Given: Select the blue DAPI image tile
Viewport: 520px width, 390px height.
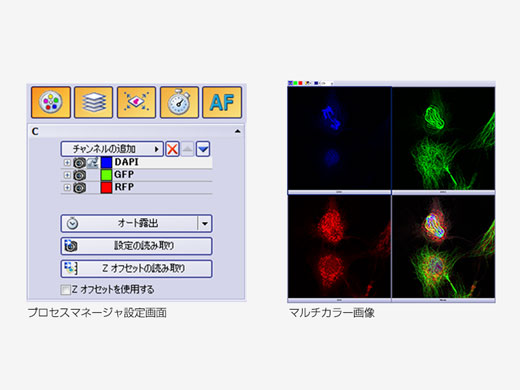Looking at the screenshot, I should click(x=339, y=139).
